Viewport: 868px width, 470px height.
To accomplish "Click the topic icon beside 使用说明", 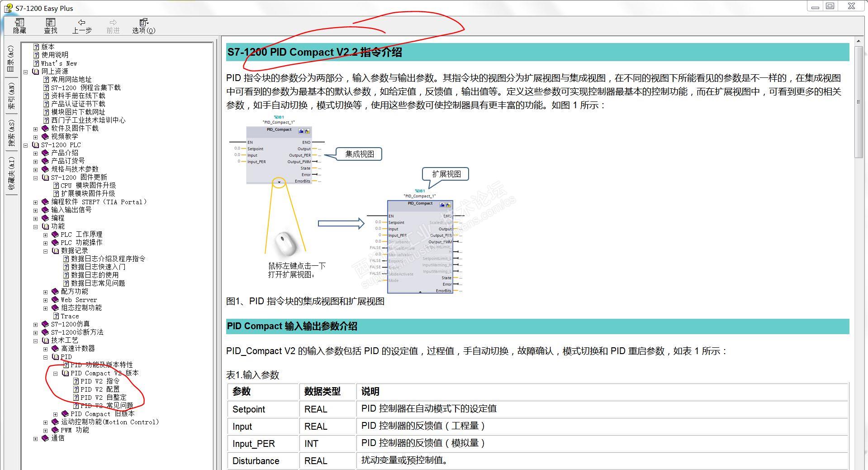I will [36, 55].
